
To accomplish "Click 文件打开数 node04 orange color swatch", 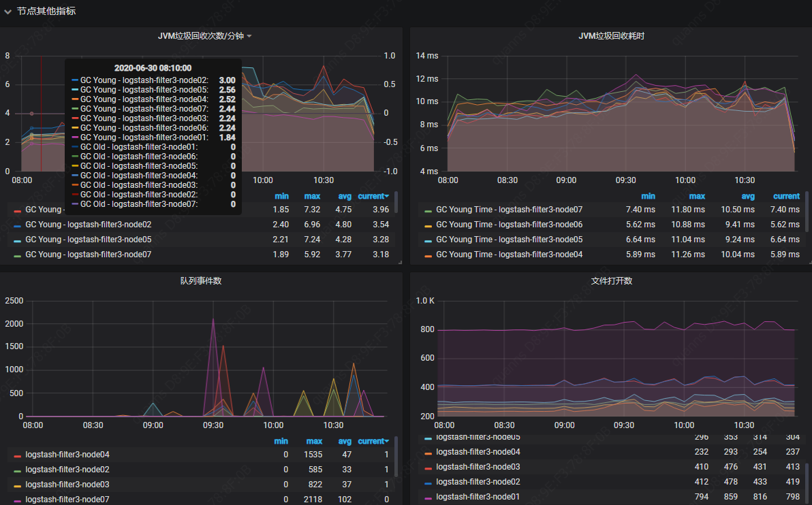I will coord(428,453).
